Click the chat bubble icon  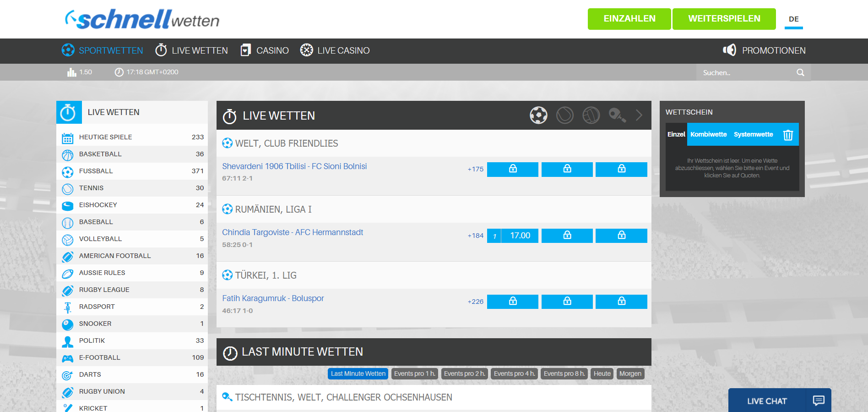pos(819,401)
